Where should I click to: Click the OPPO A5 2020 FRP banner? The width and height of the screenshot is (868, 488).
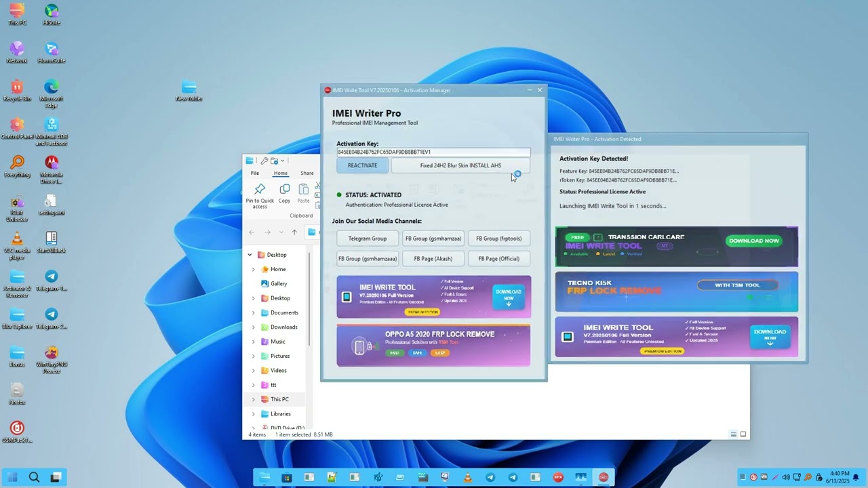click(434, 346)
